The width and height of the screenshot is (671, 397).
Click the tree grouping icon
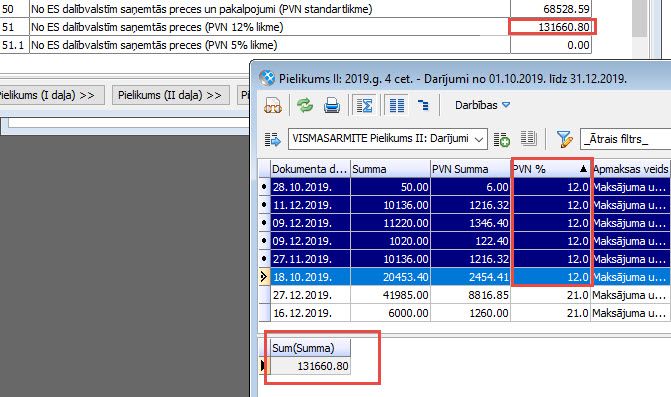click(x=423, y=105)
